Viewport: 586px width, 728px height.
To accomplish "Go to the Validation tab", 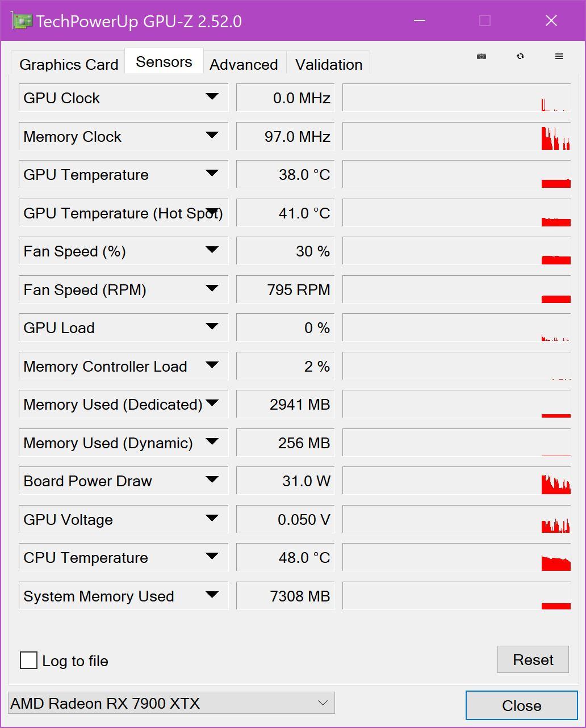I will [x=329, y=64].
